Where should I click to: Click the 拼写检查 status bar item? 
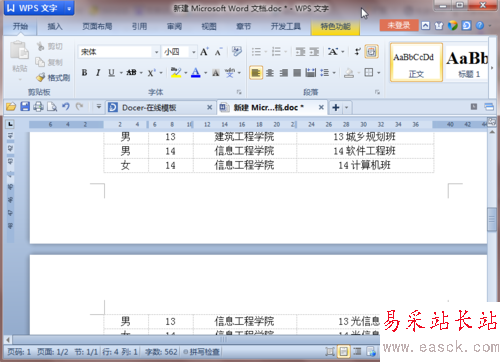[202, 352]
